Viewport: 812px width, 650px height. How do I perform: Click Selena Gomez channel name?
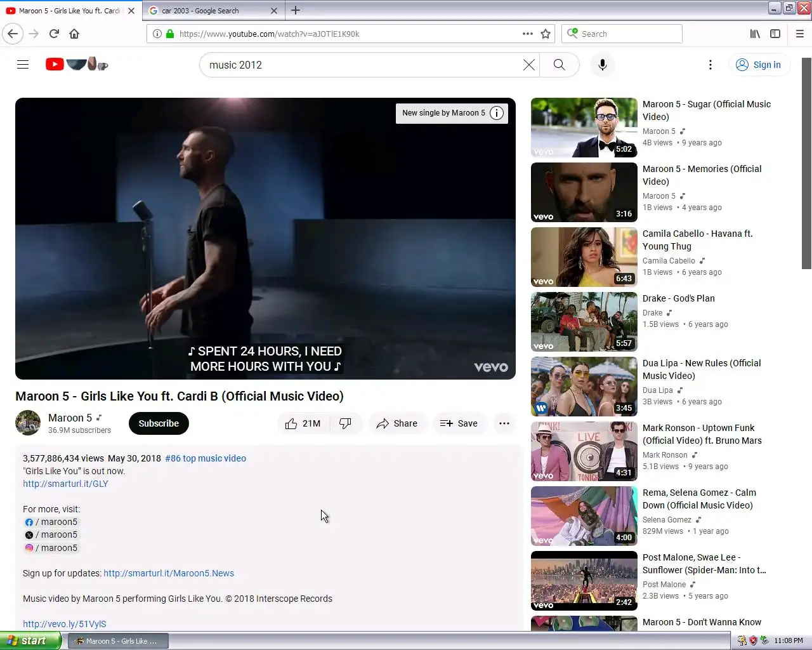(x=667, y=520)
